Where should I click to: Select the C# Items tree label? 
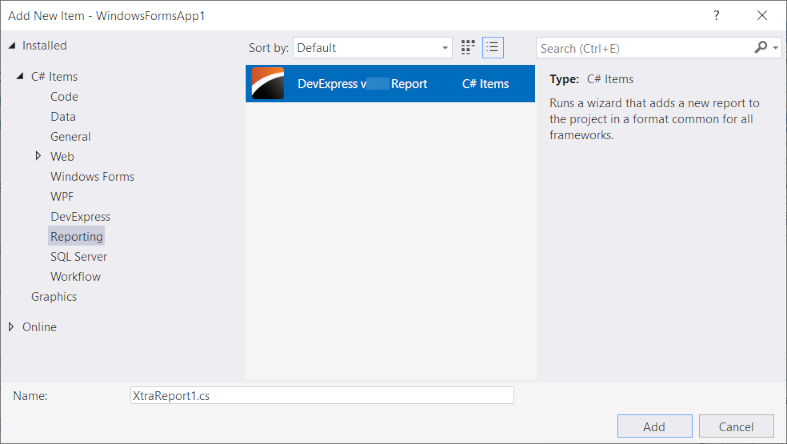(x=54, y=76)
